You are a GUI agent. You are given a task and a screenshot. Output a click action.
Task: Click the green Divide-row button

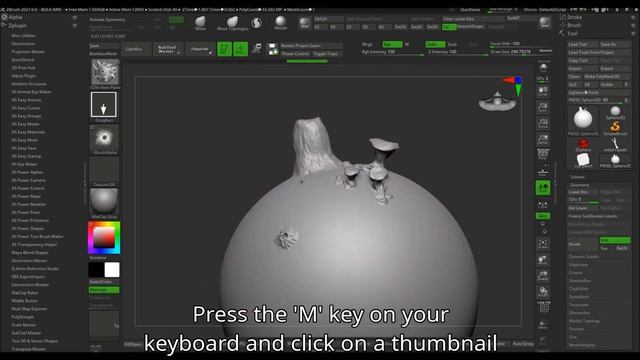pos(615,240)
